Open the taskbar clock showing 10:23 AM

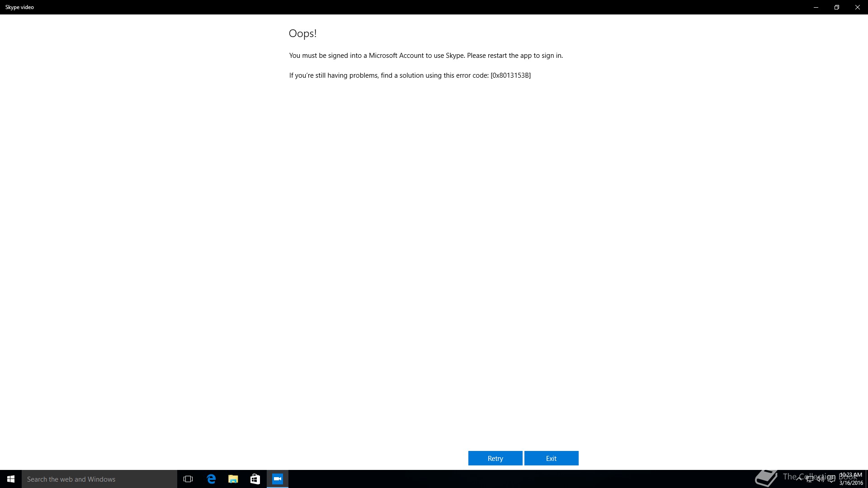coord(851,479)
